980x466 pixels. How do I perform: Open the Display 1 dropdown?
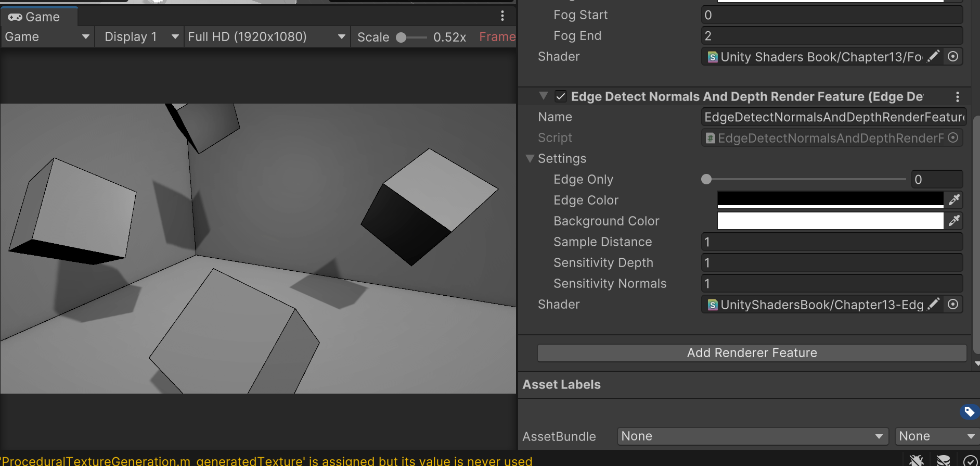click(x=140, y=37)
